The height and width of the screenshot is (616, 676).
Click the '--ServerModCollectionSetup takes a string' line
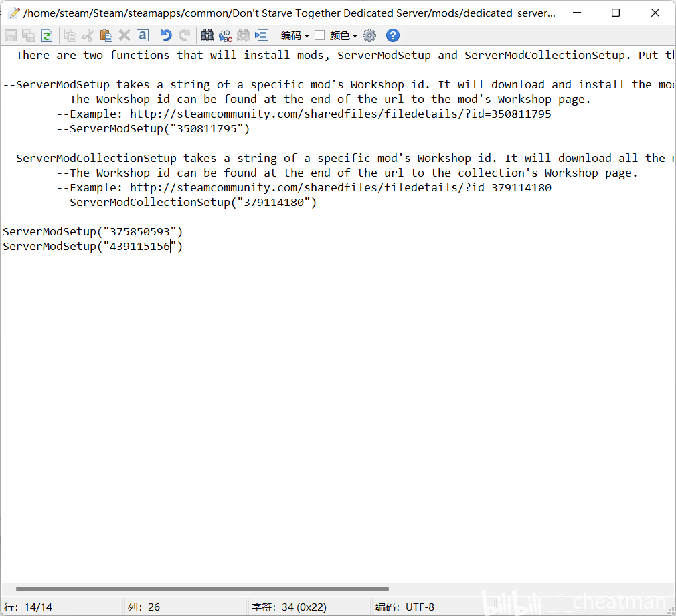(338, 158)
